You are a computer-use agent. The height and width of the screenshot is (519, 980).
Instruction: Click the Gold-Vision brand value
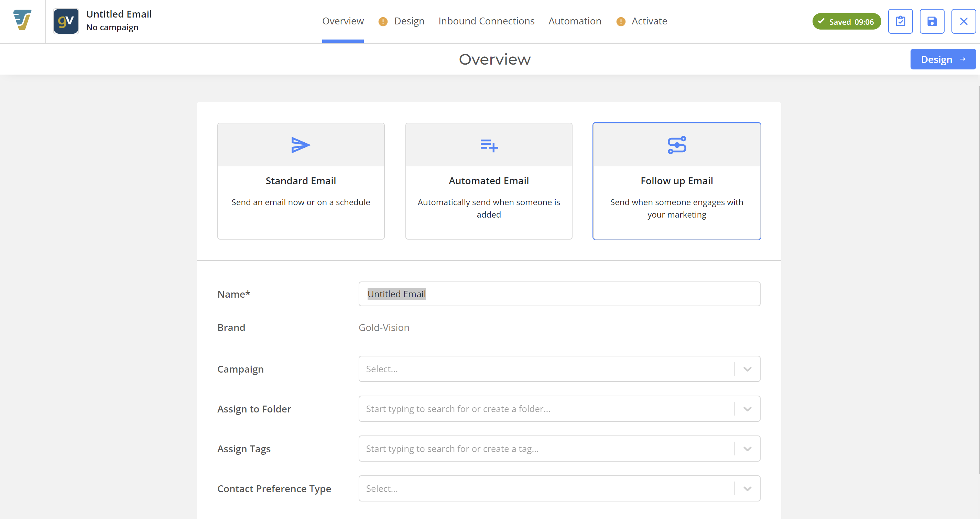[x=384, y=327]
